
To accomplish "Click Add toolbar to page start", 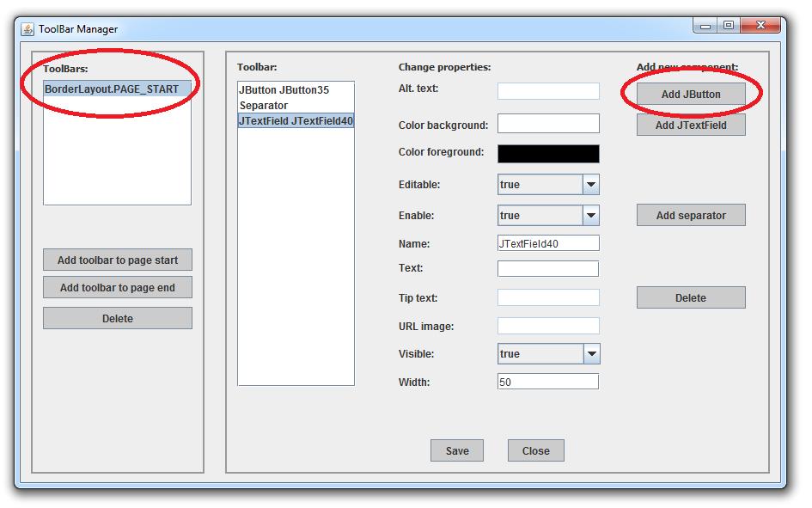I will click(118, 260).
